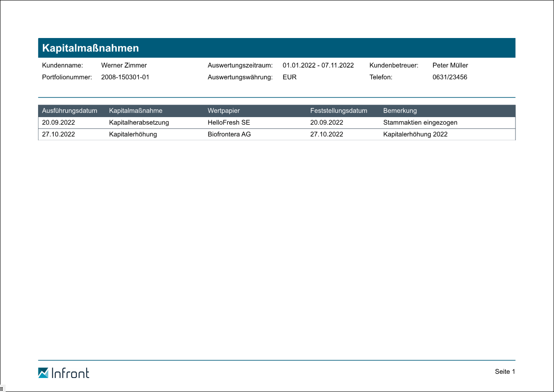Click the small dotted icon in bottom-left corner

[x=2, y=389]
